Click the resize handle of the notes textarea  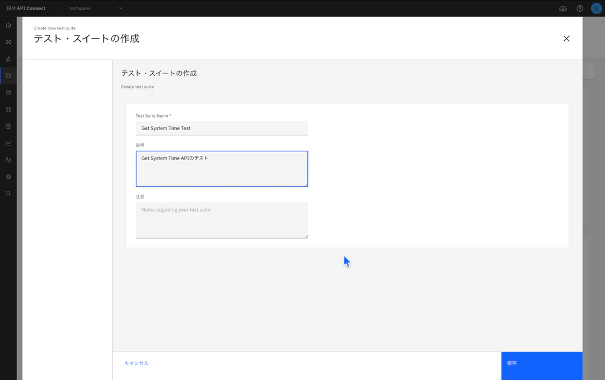[x=306, y=236]
